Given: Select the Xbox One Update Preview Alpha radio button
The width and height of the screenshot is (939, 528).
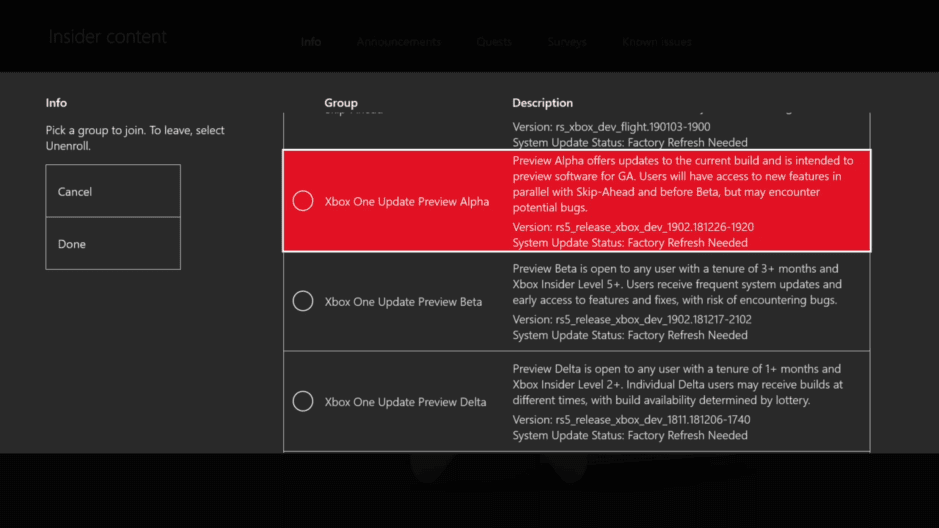Looking at the screenshot, I should click(303, 201).
